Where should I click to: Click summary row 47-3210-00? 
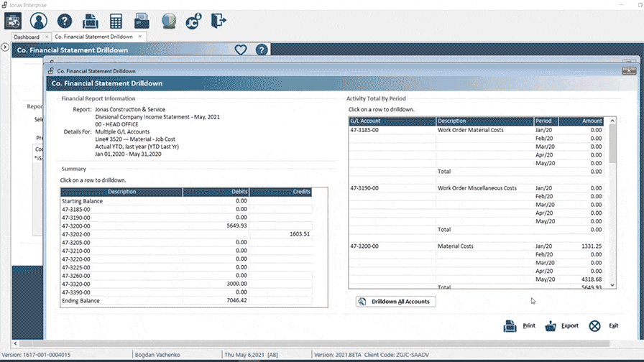point(186,251)
